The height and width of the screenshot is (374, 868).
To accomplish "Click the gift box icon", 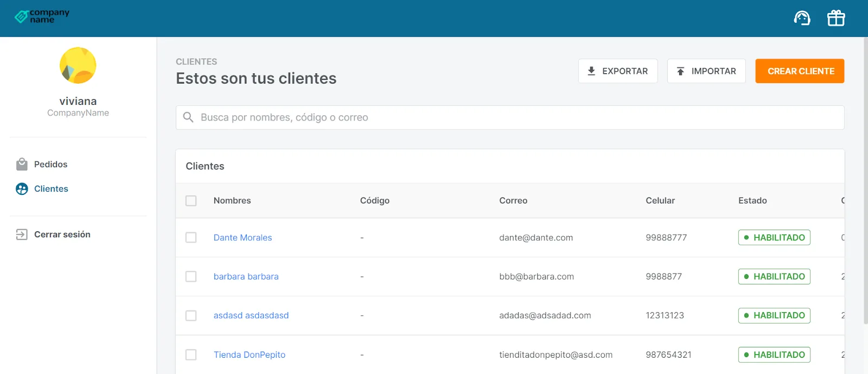I will coord(836,18).
